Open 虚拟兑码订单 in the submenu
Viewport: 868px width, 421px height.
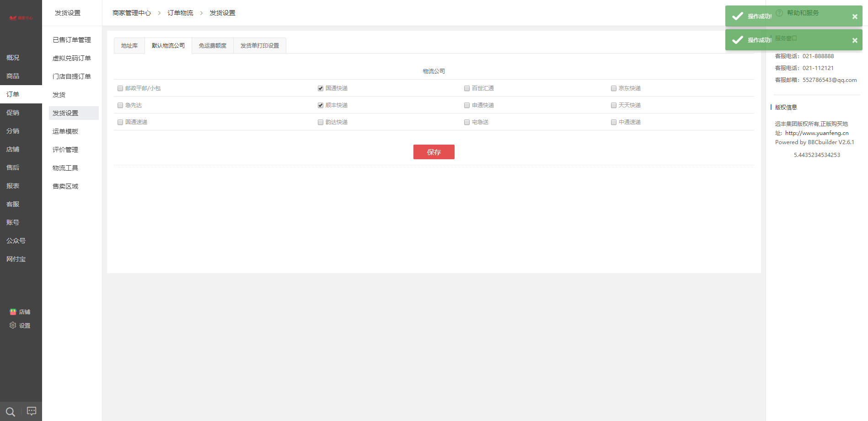(x=72, y=58)
